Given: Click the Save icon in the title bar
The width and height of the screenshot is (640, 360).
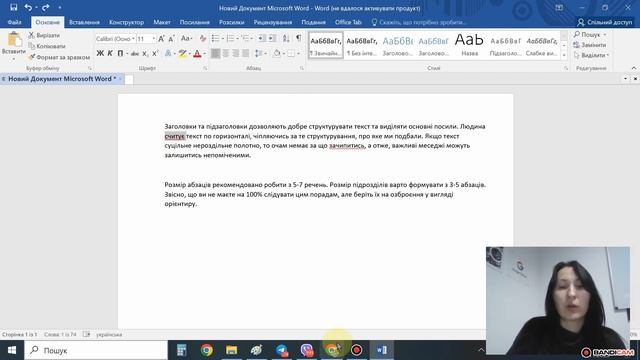Looking at the screenshot, I should tap(13, 7).
